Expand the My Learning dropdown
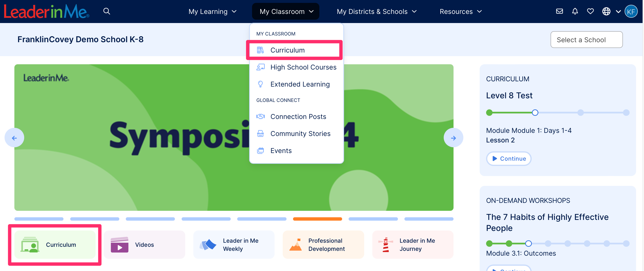Image resolution: width=644 pixels, height=271 pixels. point(213,11)
